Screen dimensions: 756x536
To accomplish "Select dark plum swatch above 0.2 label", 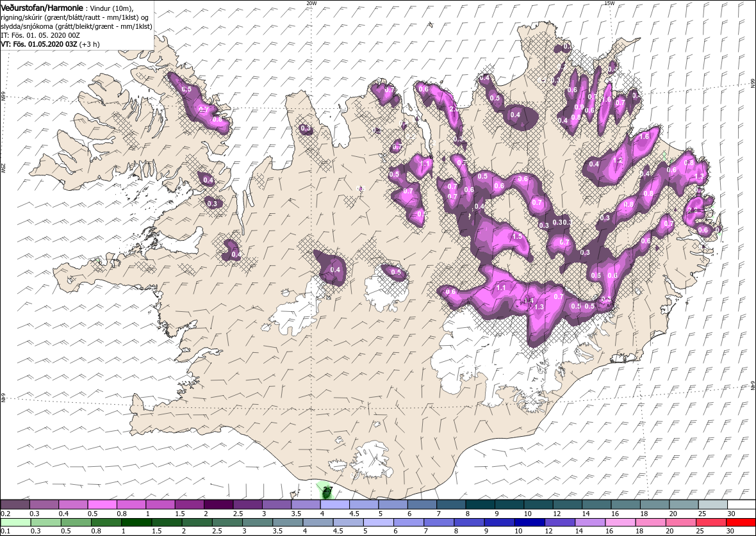I will pyautogui.click(x=15, y=505).
